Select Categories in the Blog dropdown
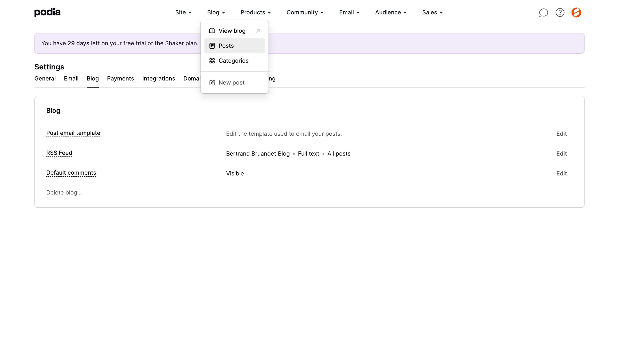 [x=234, y=61]
